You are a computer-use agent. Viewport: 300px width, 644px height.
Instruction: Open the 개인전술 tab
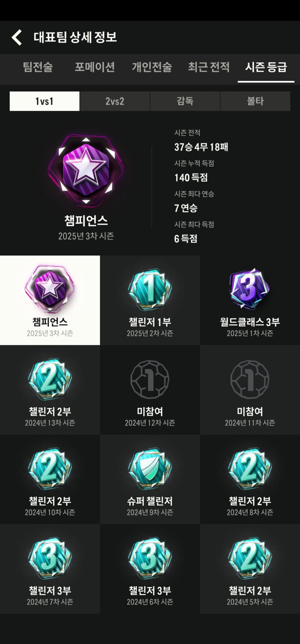152,67
